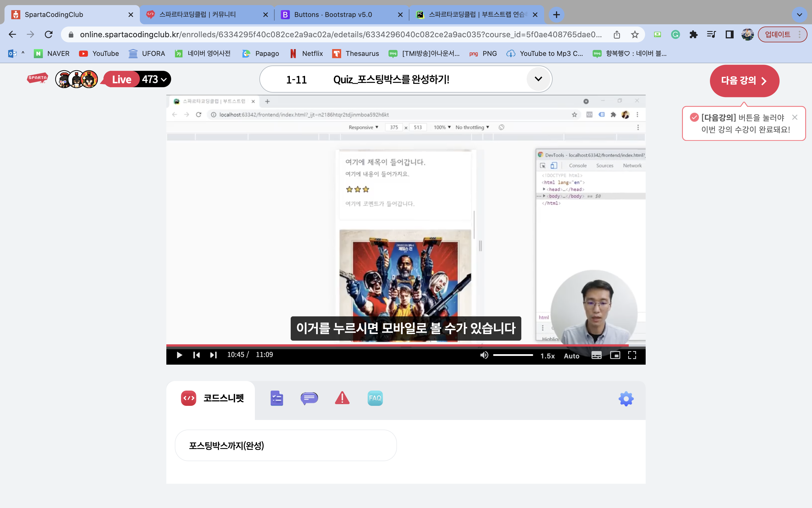Enter fullscreen video mode
This screenshot has width=812, height=508.
pos(632,355)
